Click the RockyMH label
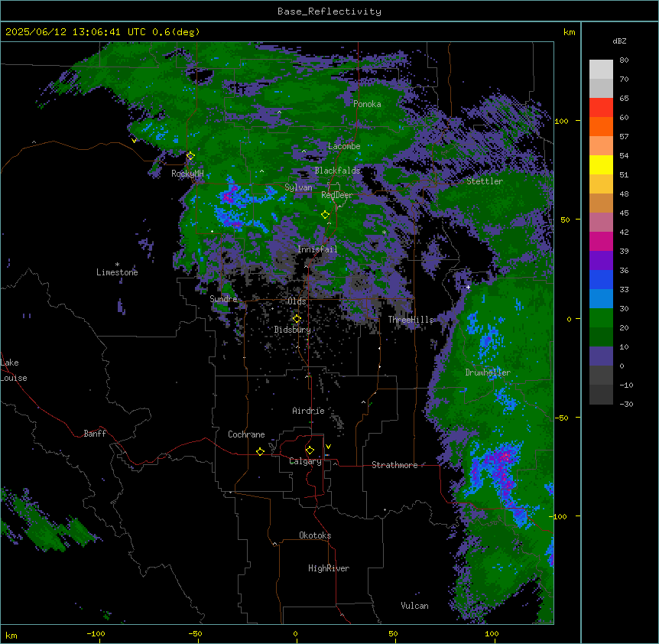The width and height of the screenshot is (659, 644). tap(187, 174)
